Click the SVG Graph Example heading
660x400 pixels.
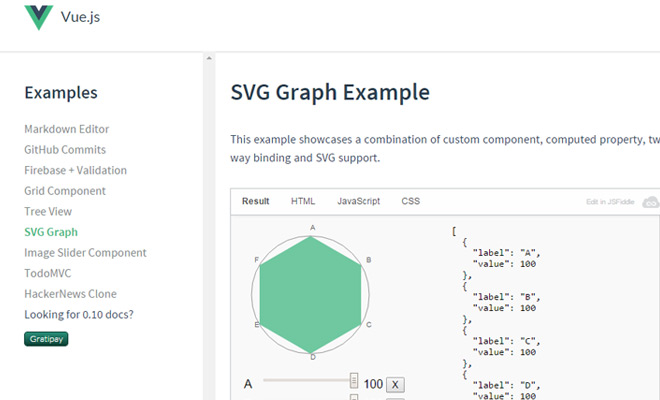pyautogui.click(x=330, y=92)
